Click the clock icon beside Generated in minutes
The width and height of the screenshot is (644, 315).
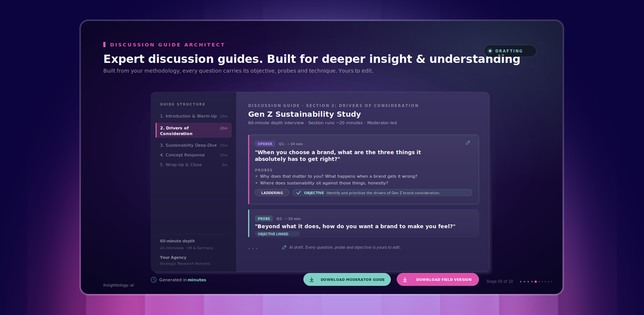154,280
